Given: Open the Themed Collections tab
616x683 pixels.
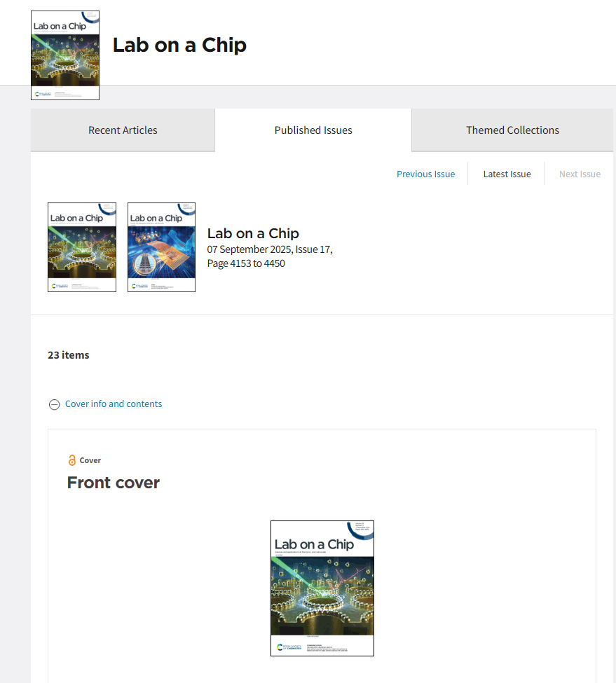Looking at the screenshot, I should click(x=512, y=130).
